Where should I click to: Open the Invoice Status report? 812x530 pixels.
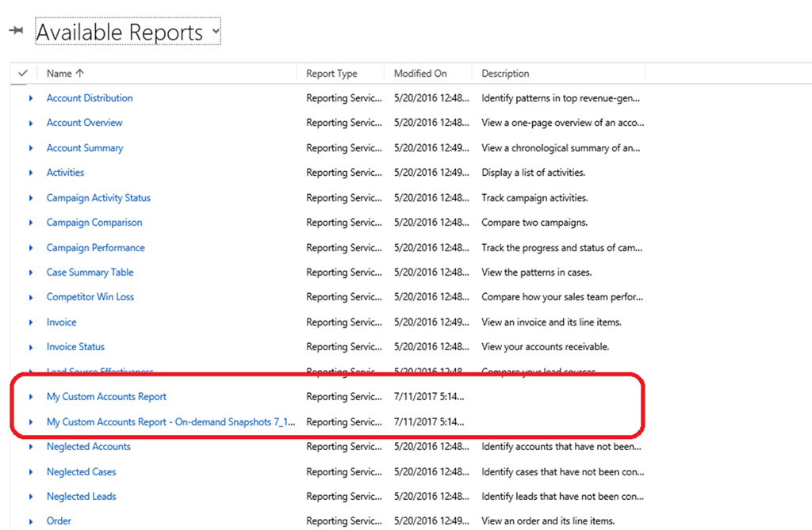coord(75,347)
